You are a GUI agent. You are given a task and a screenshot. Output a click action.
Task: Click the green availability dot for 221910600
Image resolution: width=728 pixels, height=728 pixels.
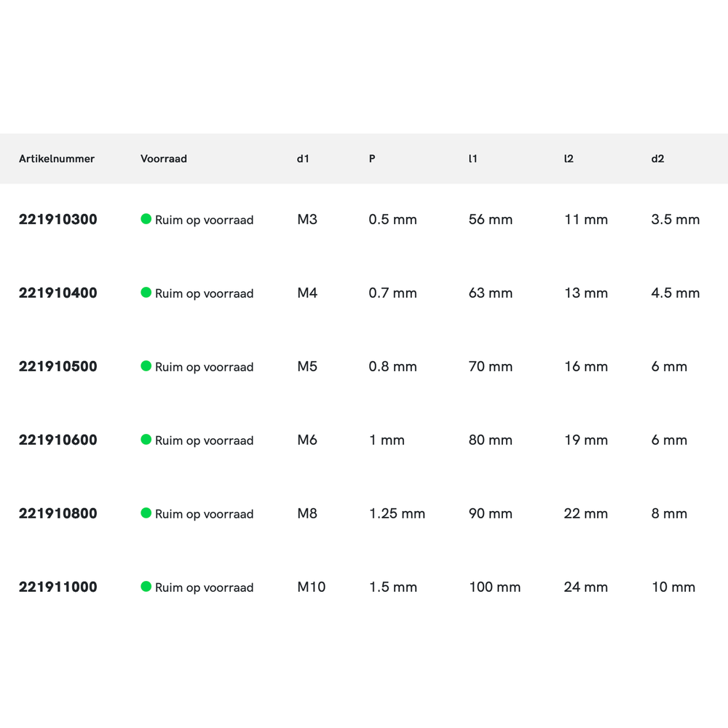pos(146,439)
